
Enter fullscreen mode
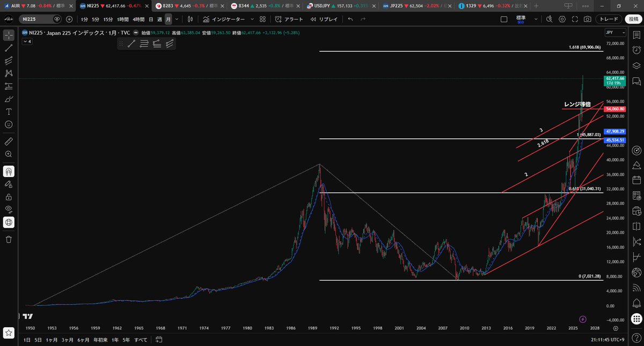pyautogui.click(x=575, y=19)
